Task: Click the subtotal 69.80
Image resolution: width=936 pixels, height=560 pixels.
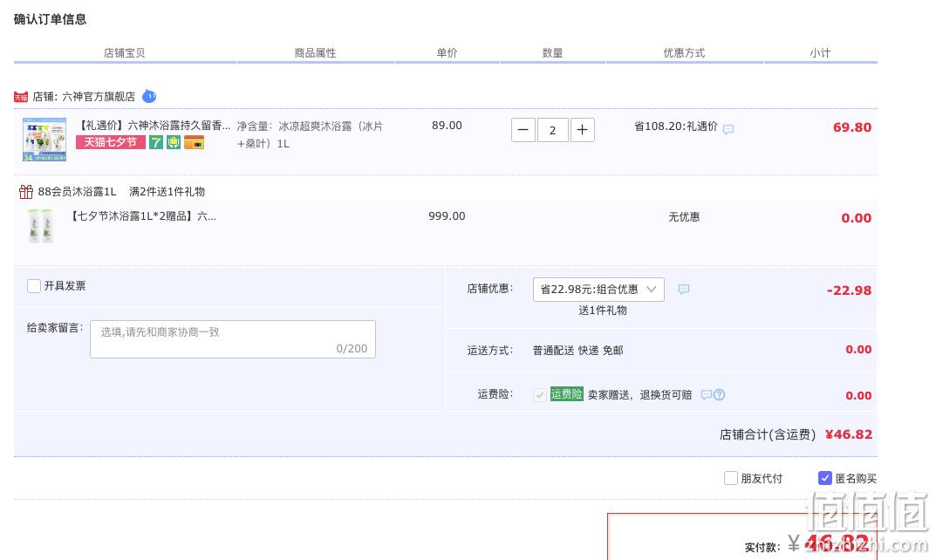Action: click(852, 127)
